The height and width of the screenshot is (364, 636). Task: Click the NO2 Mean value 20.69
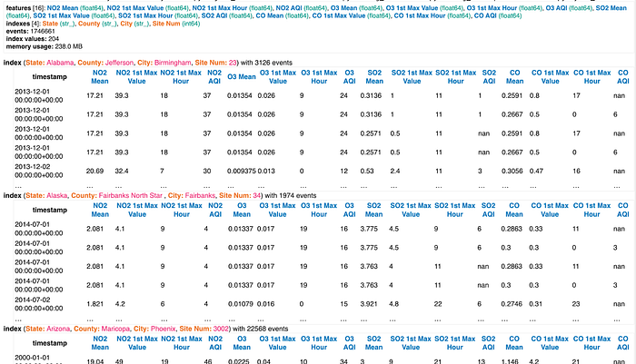(x=94, y=171)
